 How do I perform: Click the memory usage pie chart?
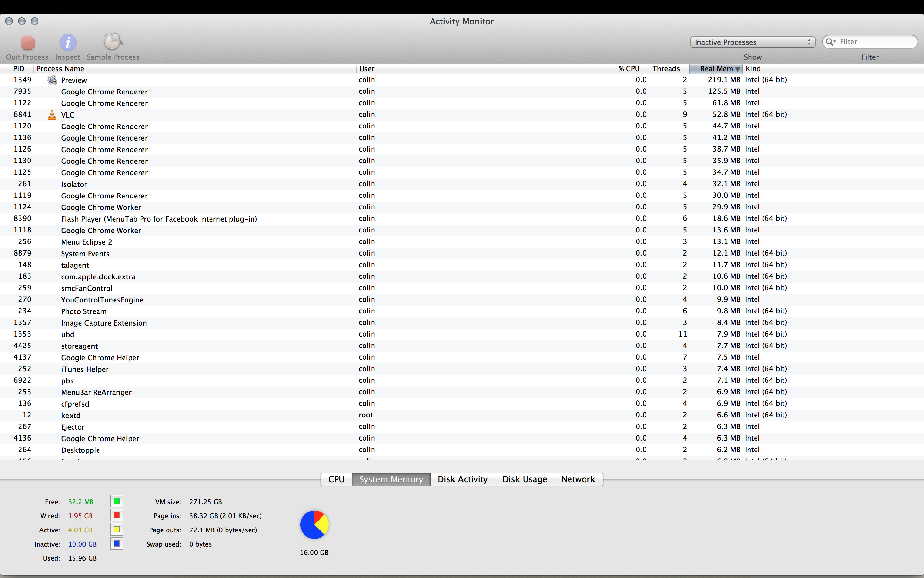click(x=314, y=524)
